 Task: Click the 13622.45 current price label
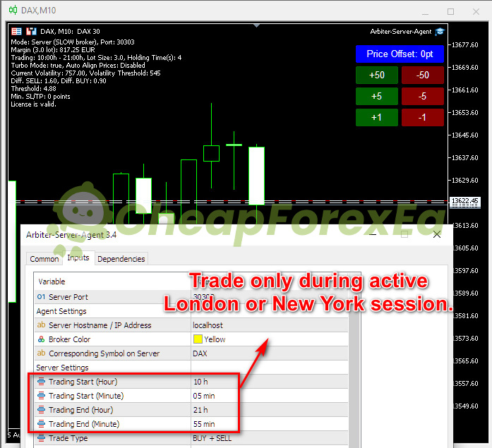465,200
